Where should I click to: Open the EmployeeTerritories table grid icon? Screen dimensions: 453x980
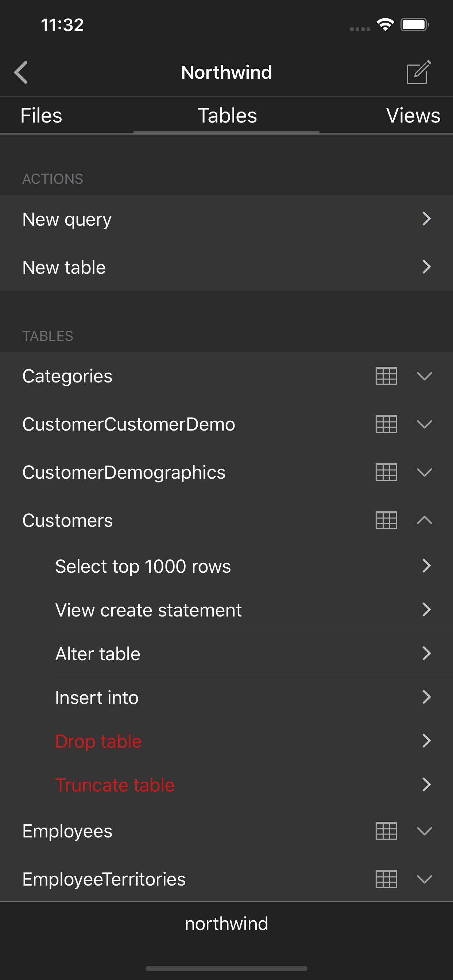tap(386, 879)
